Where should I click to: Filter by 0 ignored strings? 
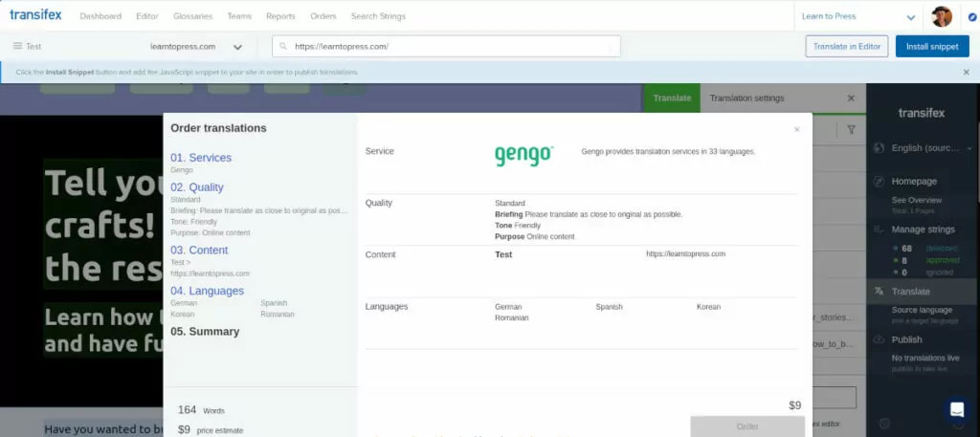pos(924,273)
